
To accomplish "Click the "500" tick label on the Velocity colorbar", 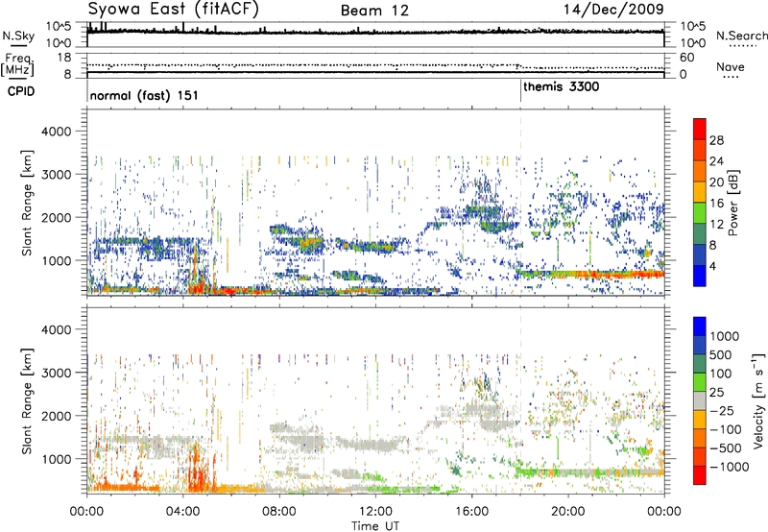I will pyautogui.click(x=721, y=354).
